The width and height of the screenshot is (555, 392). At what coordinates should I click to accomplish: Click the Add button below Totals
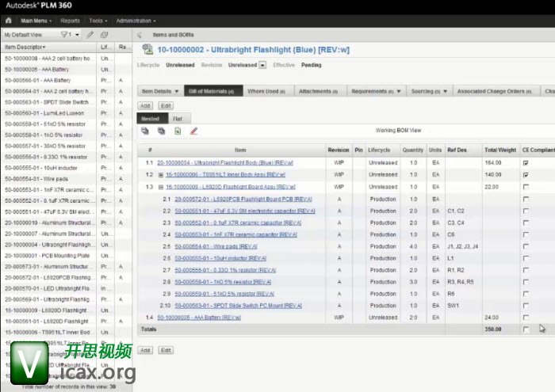point(145,350)
